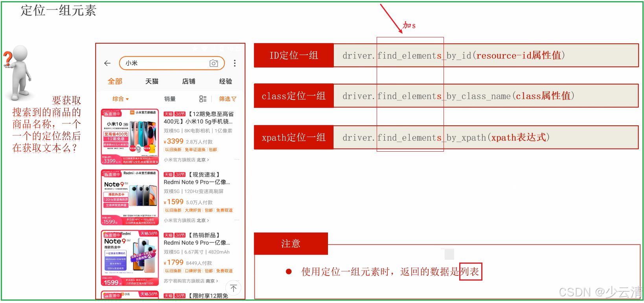
Task: Click the note 使用定位一组元素时，返回的数据是列表
Action: 390,272
